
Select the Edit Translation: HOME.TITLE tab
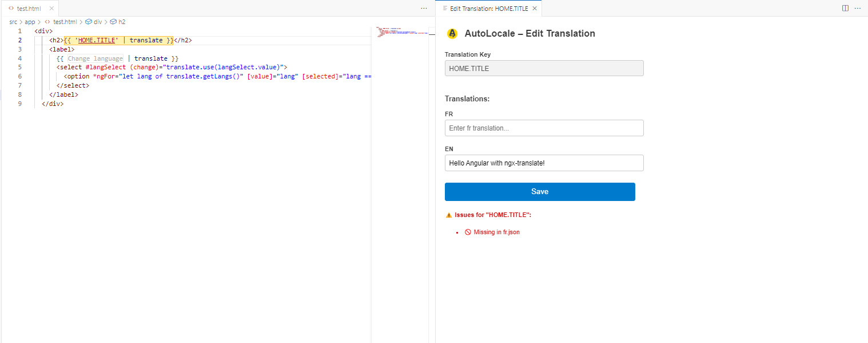tap(489, 9)
